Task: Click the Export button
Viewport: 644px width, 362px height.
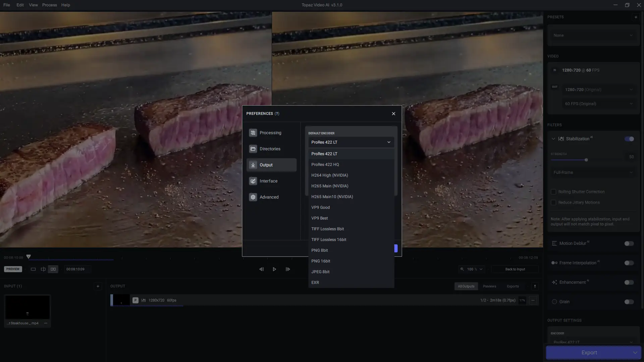Action: click(x=589, y=353)
